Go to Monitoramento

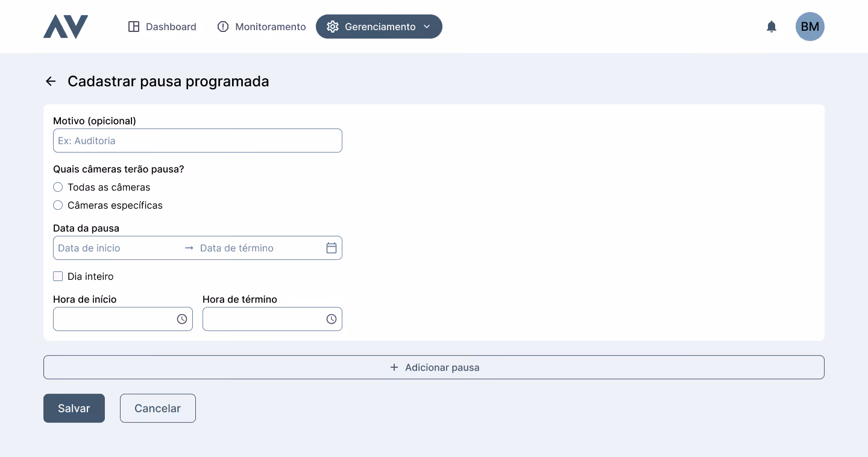262,27
